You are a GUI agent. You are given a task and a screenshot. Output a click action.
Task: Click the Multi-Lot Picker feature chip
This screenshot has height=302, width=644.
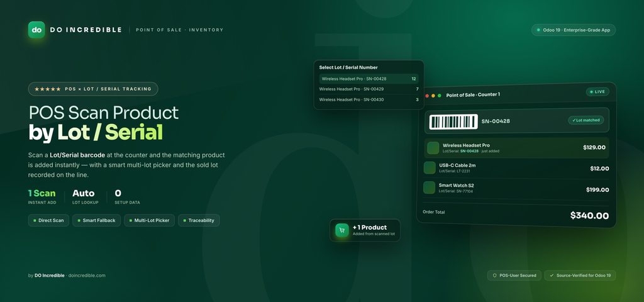150,220
